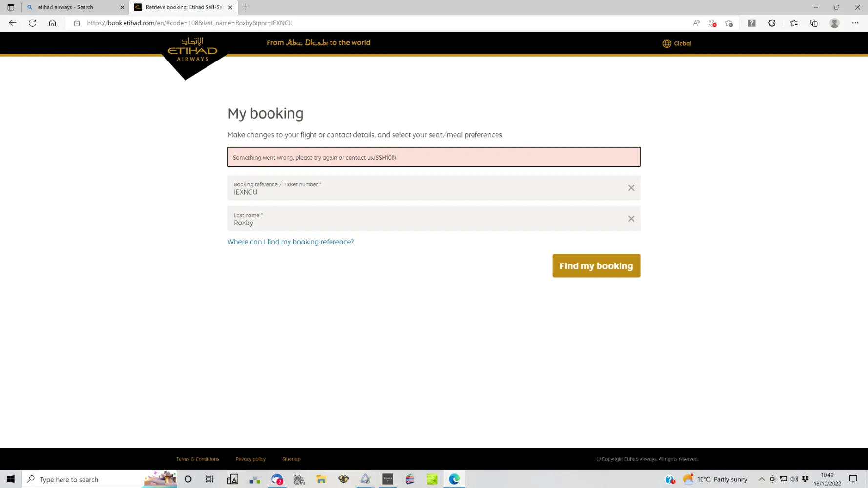Click the browser back arrow
The width and height of the screenshot is (868, 488).
coord(13,23)
